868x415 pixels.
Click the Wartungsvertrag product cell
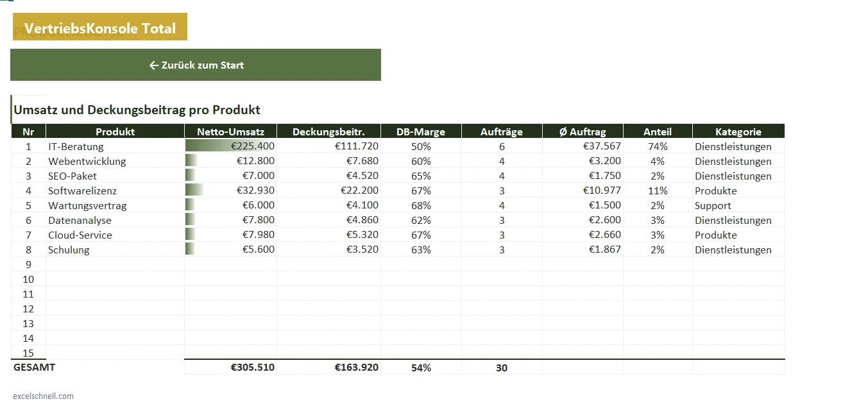click(x=115, y=205)
